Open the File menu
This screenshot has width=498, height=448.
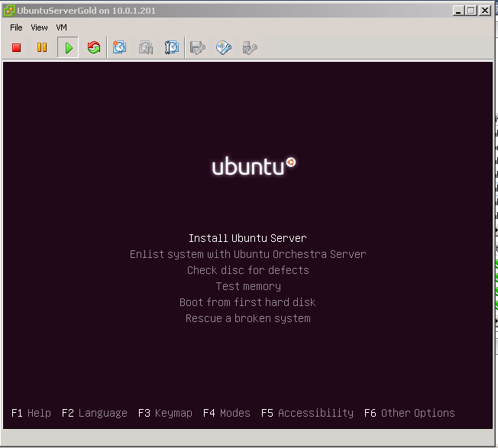[17, 27]
